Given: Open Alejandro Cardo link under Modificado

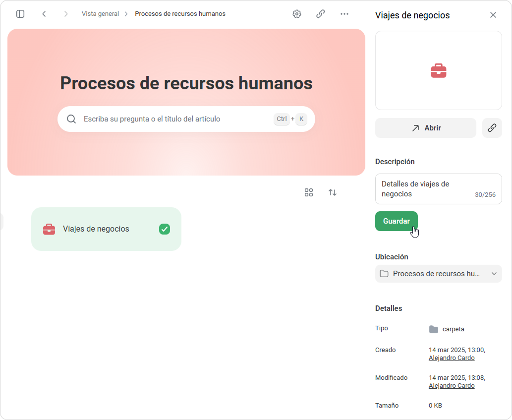Looking at the screenshot, I should click(452, 386).
